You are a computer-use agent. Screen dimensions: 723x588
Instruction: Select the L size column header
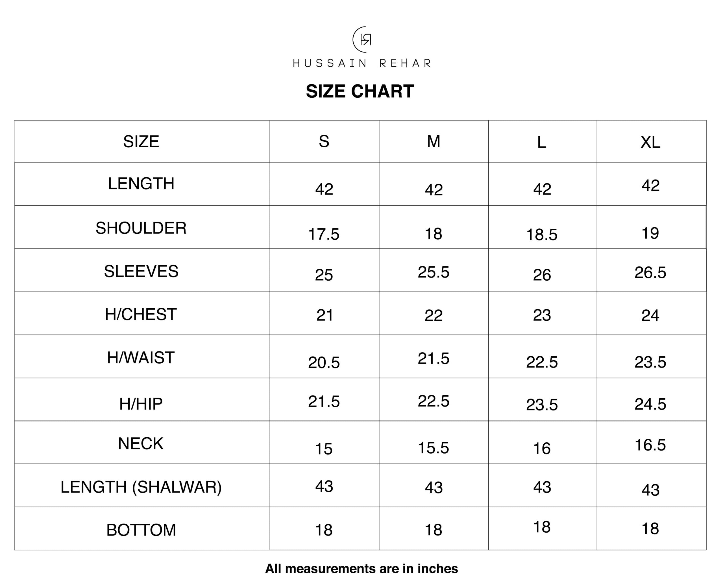[541, 142]
